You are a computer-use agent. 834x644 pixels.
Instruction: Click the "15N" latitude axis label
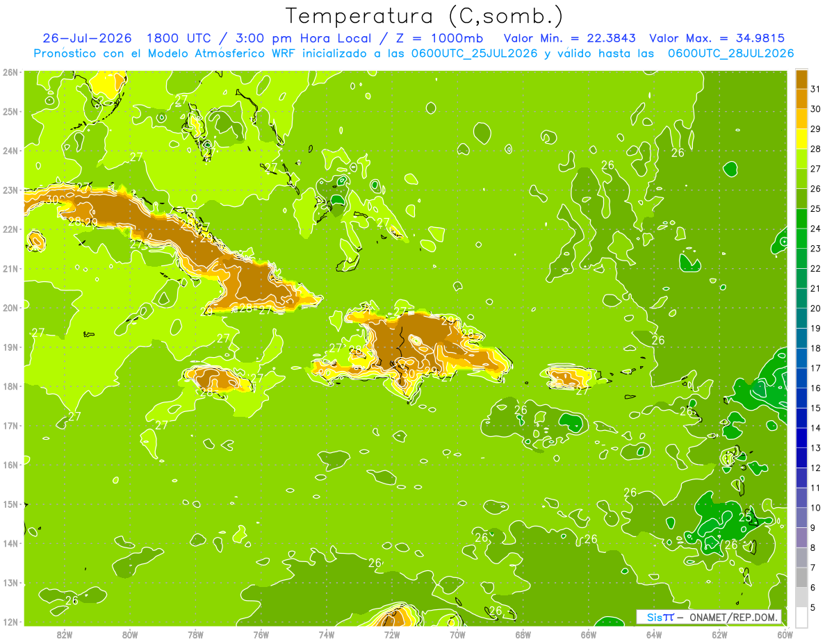(10, 504)
